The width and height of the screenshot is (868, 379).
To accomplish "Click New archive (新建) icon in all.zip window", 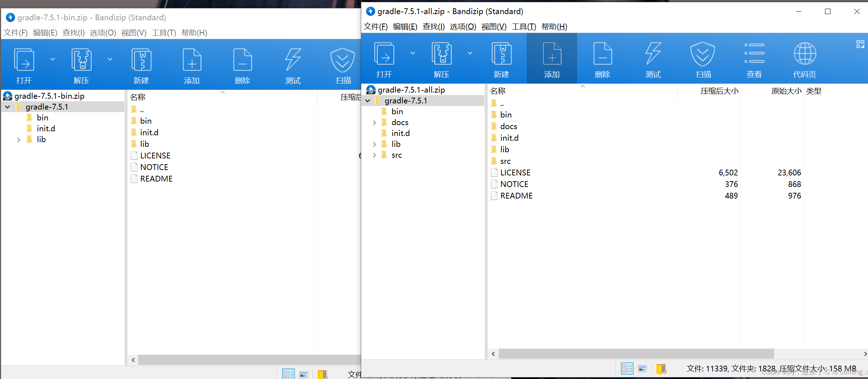I will pos(501,54).
